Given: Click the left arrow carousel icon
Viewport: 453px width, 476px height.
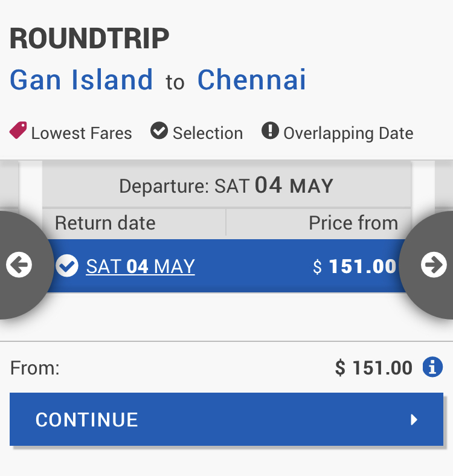Looking at the screenshot, I should [19, 265].
